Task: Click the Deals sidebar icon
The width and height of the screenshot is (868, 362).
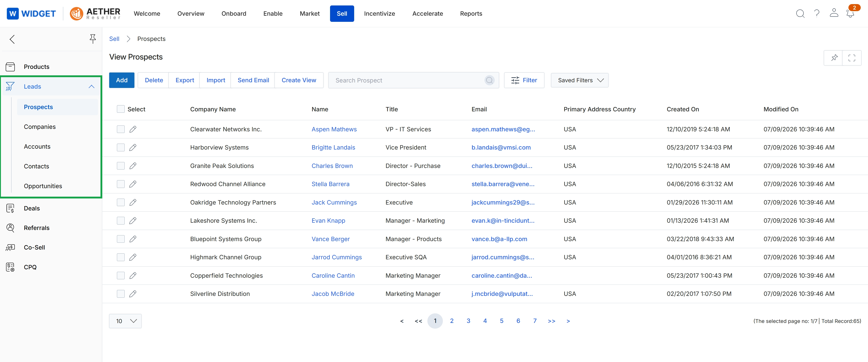Action: click(x=10, y=208)
